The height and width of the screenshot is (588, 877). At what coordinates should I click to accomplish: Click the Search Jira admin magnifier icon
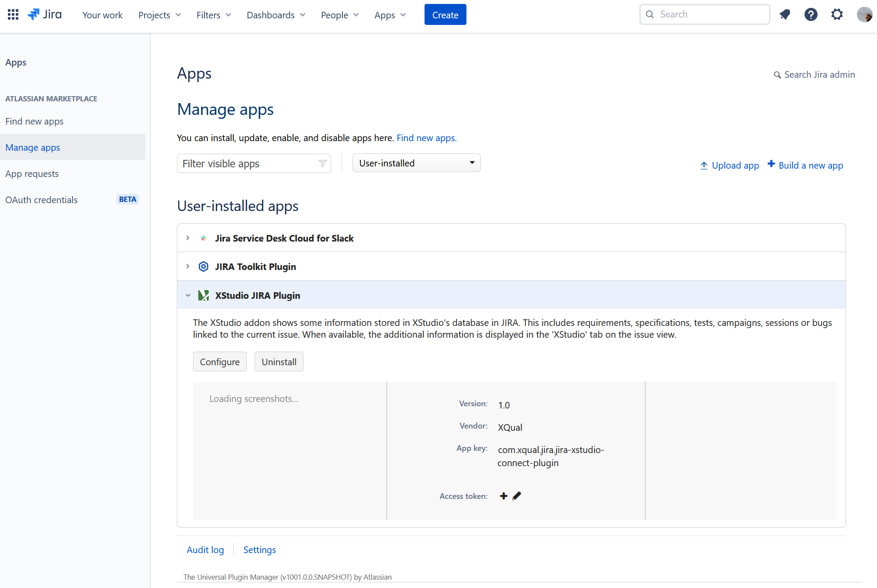point(777,75)
